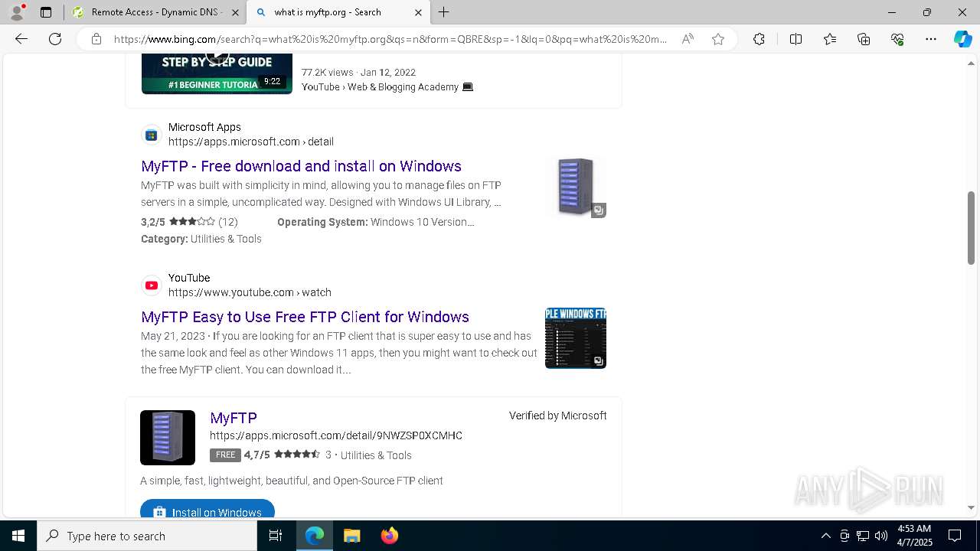Click the MyFTP app logo card
The width and height of the screenshot is (980, 551).
pyautogui.click(x=168, y=438)
